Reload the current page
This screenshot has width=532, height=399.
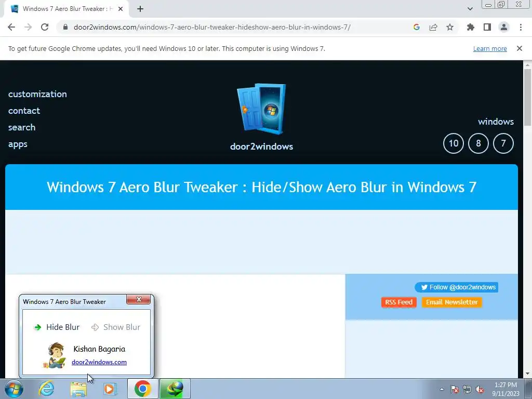[45, 27]
